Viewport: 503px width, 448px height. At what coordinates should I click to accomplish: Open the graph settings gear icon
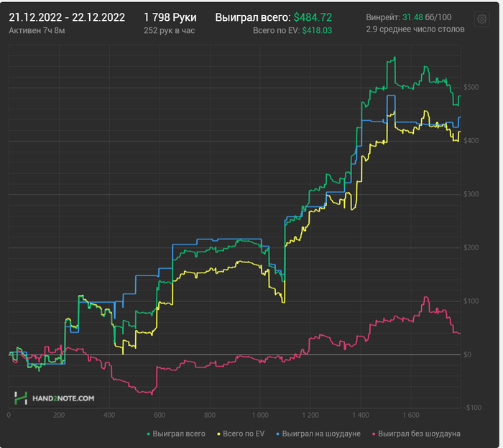481,19
